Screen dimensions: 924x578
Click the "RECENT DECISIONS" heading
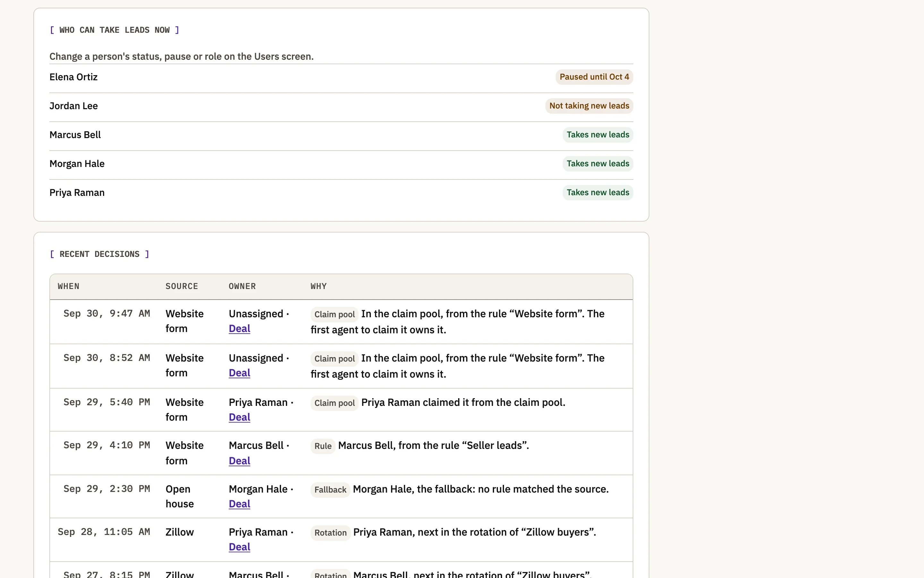click(100, 254)
